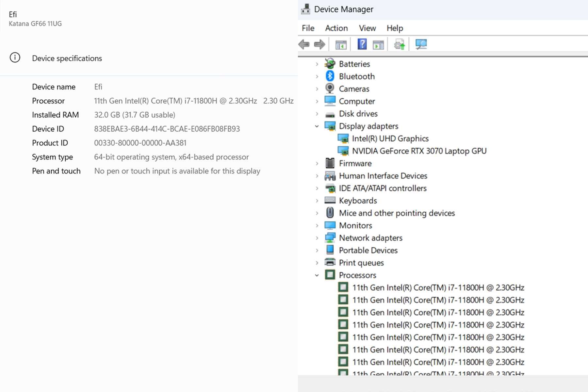Click the blue Help question-mark toolbar icon

click(362, 44)
